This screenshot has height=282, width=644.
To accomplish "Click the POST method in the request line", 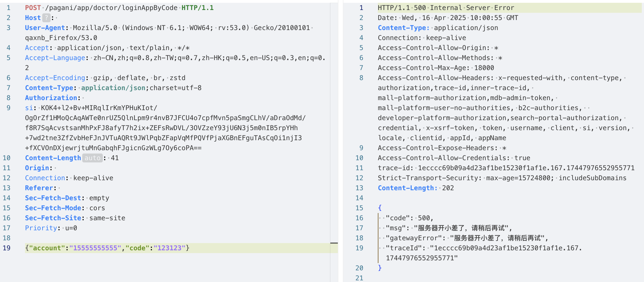I will 33,8.
